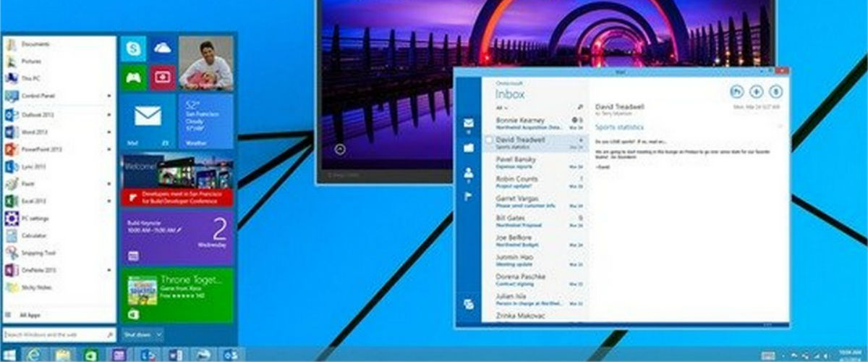Expand the Control Panel submenu arrow

tap(110, 96)
